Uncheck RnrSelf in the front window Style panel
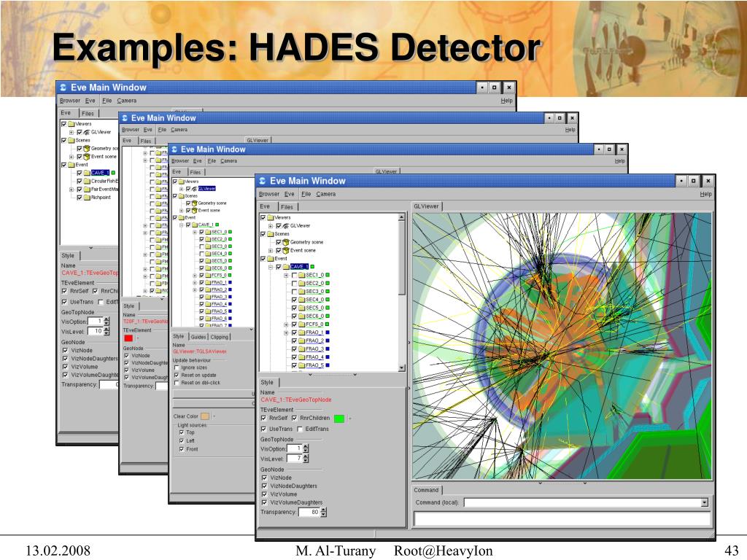 (x=264, y=418)
